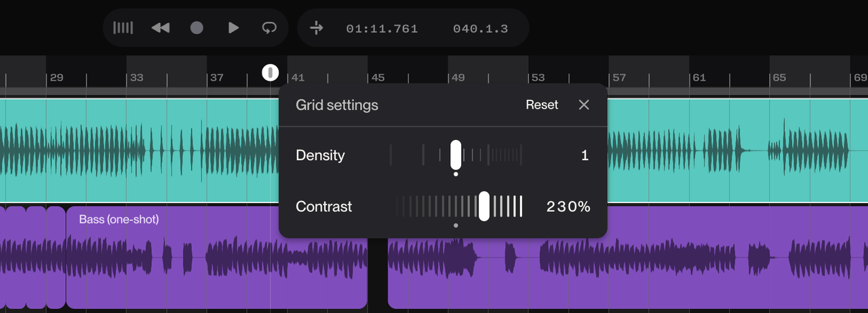Click the playhead marker on the ruler
Image resolution: width=868 pixels, height=313 pixels.
click(270, 73)
